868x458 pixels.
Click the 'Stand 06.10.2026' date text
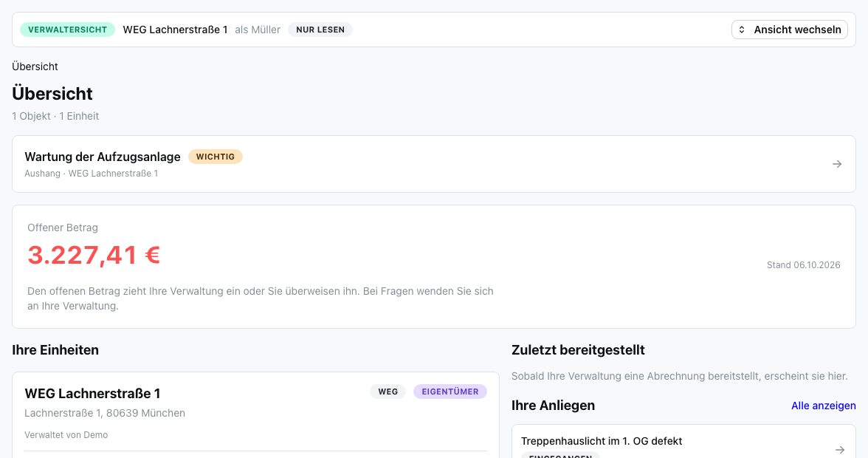click(x=803, y=265)
